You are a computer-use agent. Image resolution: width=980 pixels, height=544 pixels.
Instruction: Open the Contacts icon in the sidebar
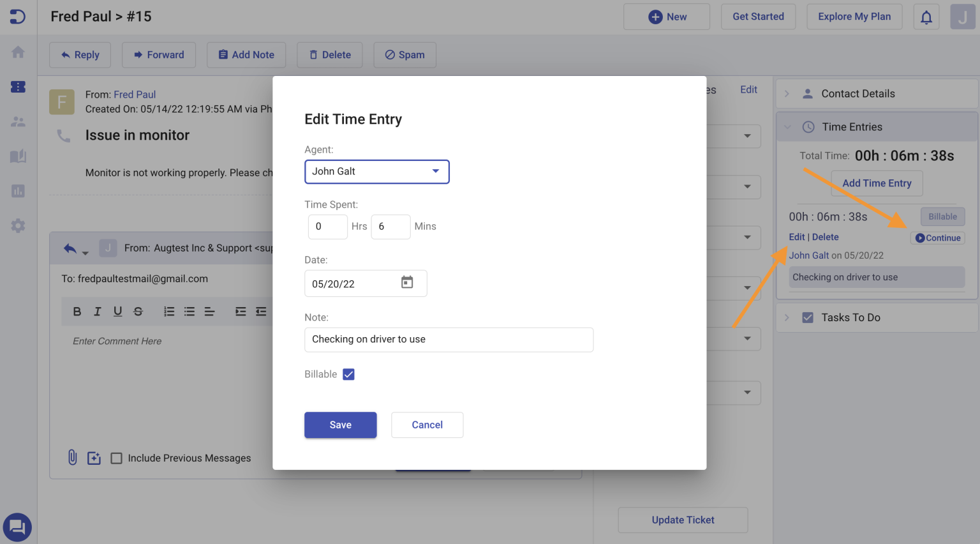click(x=18, y=121)
